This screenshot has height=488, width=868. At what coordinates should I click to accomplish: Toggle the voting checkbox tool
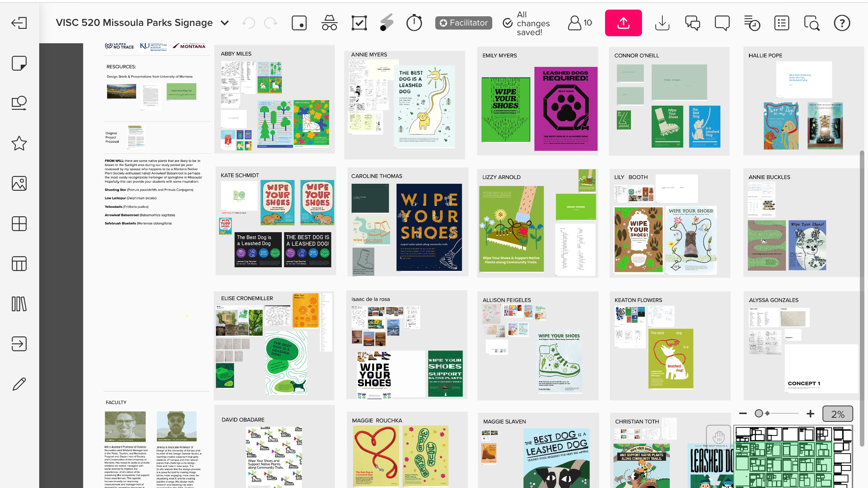[359, 23]
